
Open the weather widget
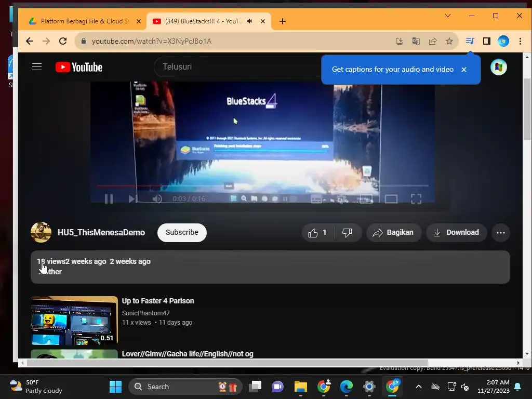pyautogui.click(x=36, y=387)
